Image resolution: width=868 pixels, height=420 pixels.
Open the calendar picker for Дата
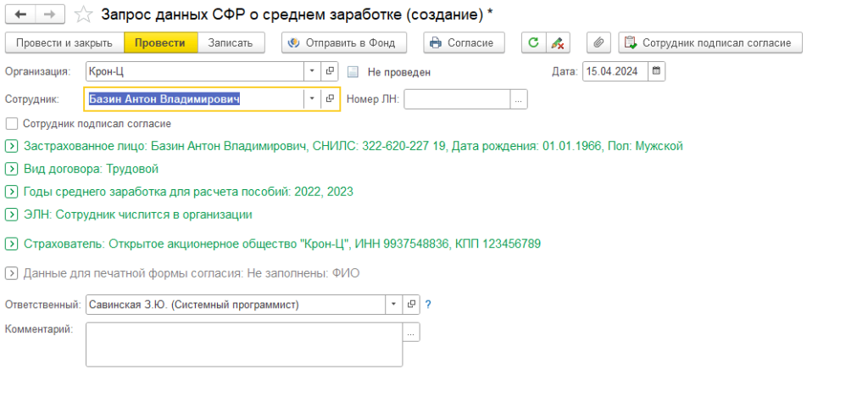click(657, 71)
